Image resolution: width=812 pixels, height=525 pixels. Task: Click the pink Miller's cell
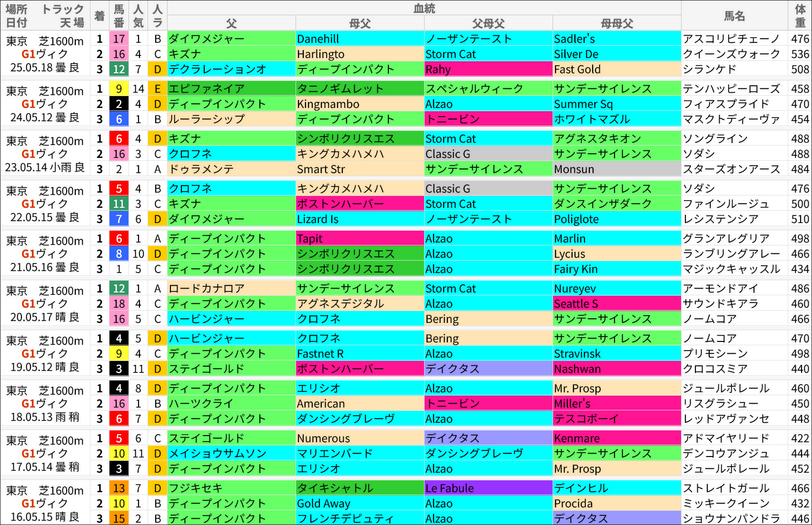(617, 404)
